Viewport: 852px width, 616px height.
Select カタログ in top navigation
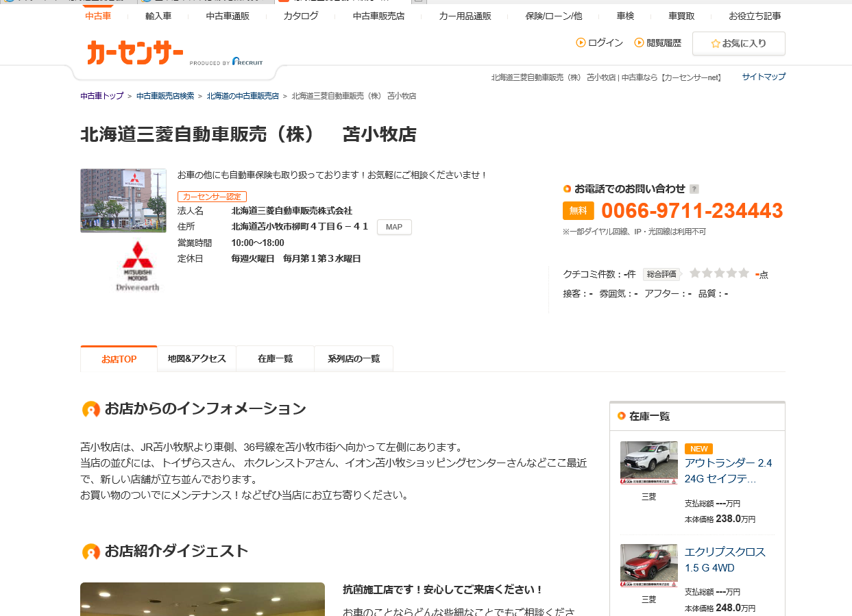tap(301, 16)
